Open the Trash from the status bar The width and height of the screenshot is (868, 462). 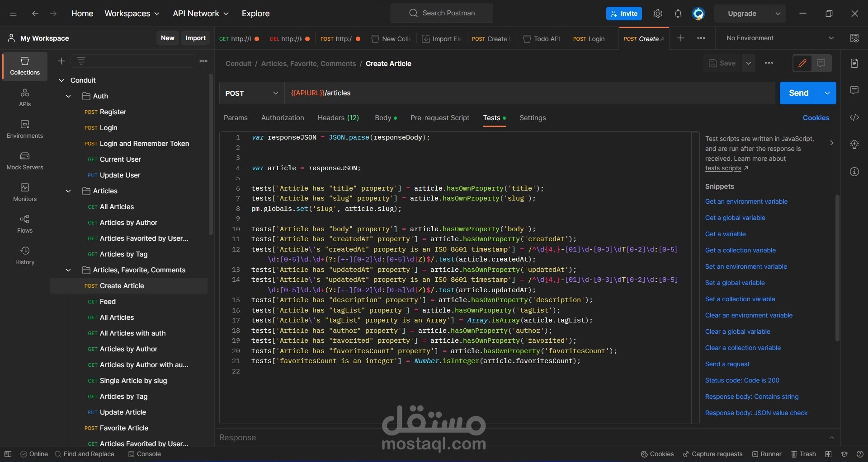[x=804, y=454]
